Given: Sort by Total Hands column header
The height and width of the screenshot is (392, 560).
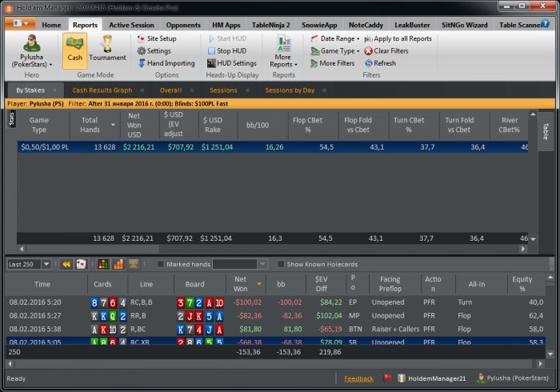Looking at the screenshot, I should pos(93,125).
